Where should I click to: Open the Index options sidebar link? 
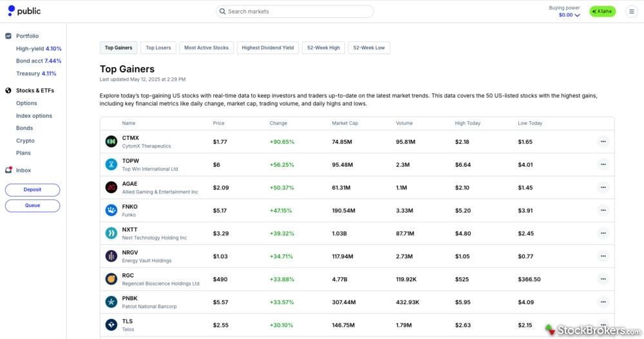tap(34, 116)
